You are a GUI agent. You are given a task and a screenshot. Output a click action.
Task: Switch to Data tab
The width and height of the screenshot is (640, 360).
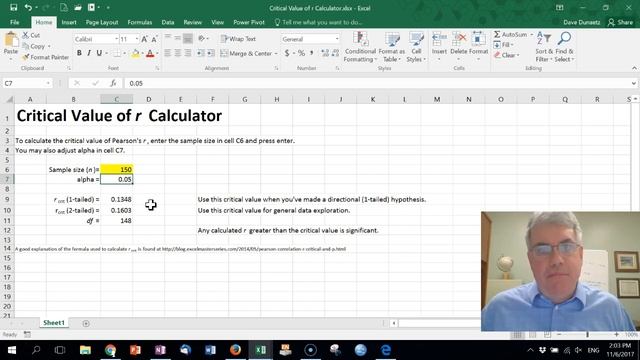(168, 22)
